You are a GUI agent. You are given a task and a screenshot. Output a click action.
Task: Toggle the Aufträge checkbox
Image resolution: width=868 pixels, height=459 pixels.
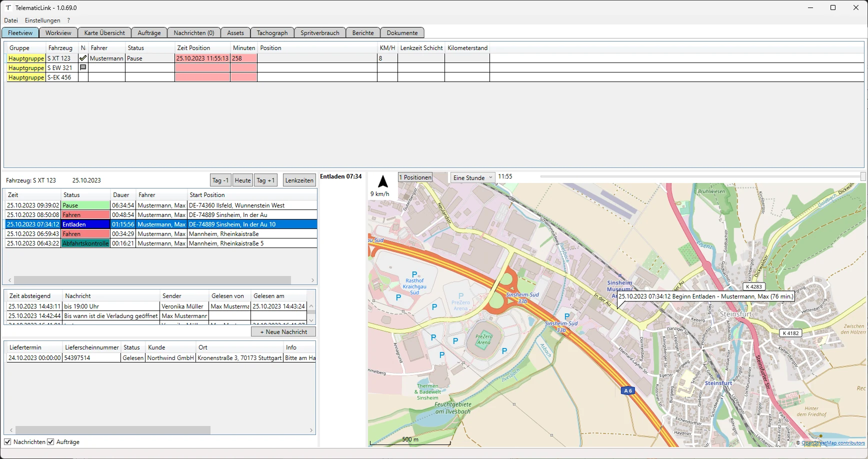tap(50, 442)
